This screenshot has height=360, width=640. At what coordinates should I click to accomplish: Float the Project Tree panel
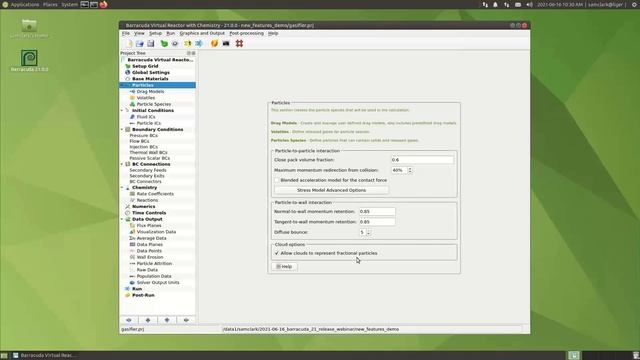pyautogui.click(x=189, y=53)
